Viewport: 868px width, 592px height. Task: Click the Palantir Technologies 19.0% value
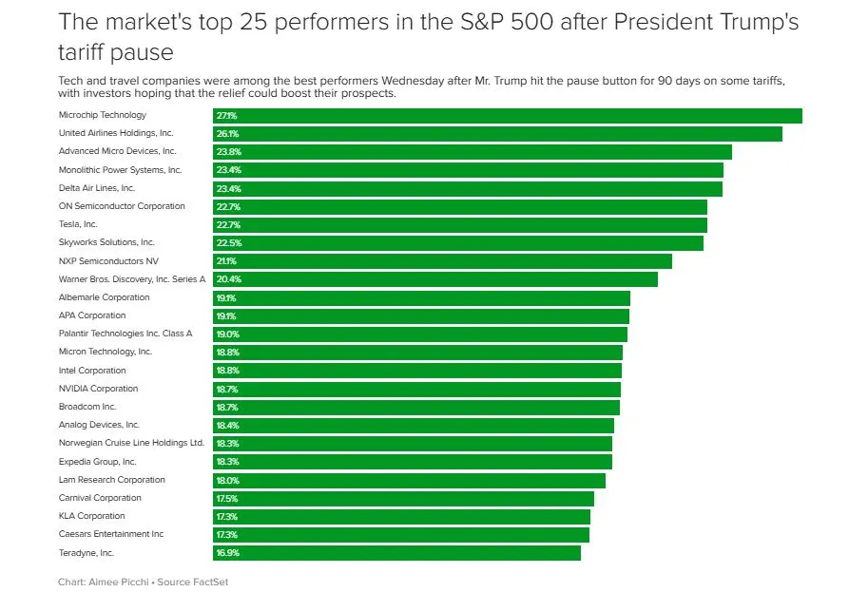point(227,334)
